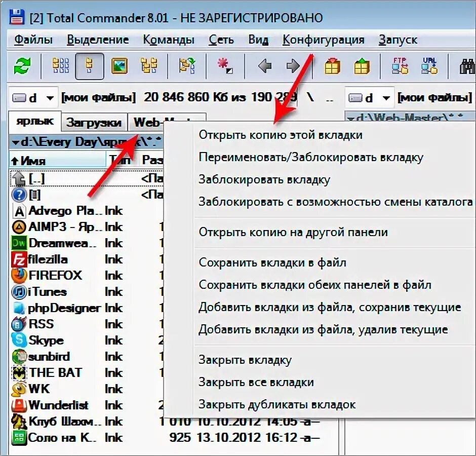Switch to brief file list view icon

(60, 66)
